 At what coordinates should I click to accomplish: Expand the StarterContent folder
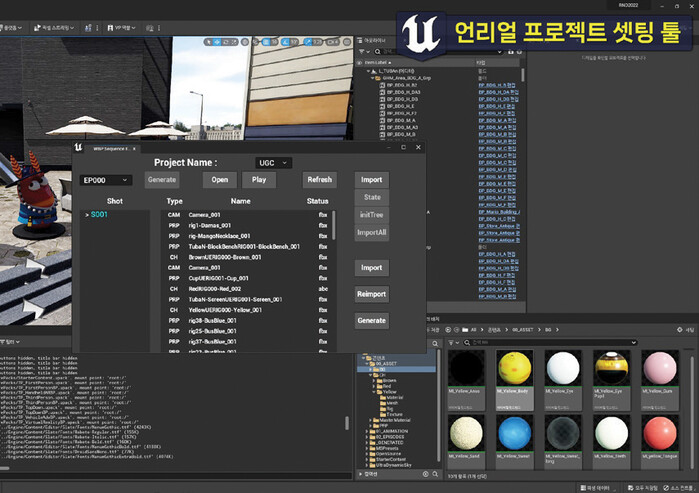coord(367,459)
